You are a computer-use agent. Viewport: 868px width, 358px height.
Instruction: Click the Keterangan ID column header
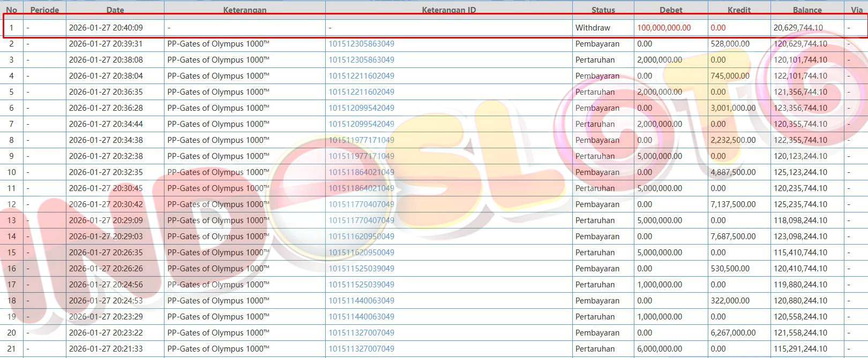click(448, 10)
